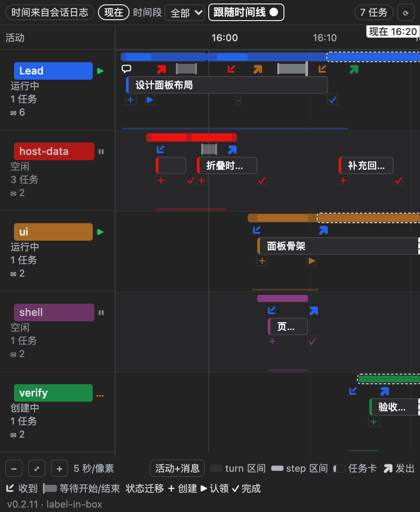Click the blue checkmark completing 设计面板布局
420x512 pixels.
(332, 100)
